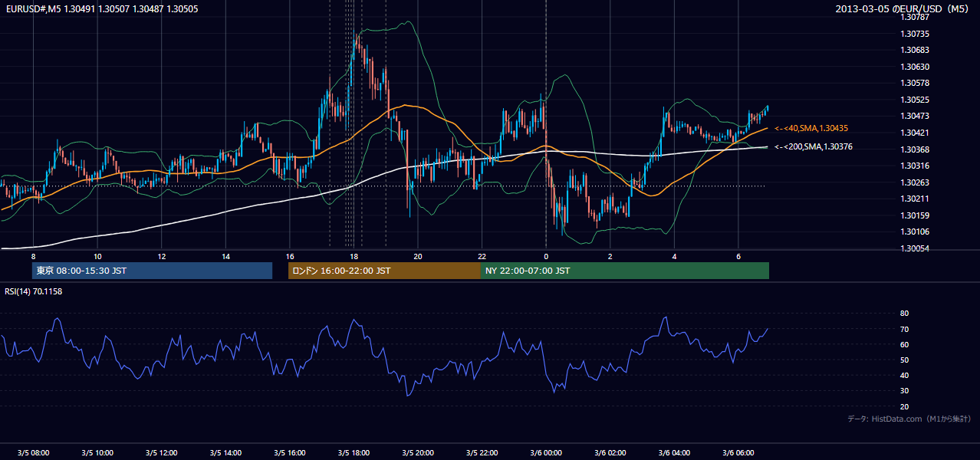Click price level 1.30106 on the axis
Screen dimensions: 980x460
(x=916, y=232)
